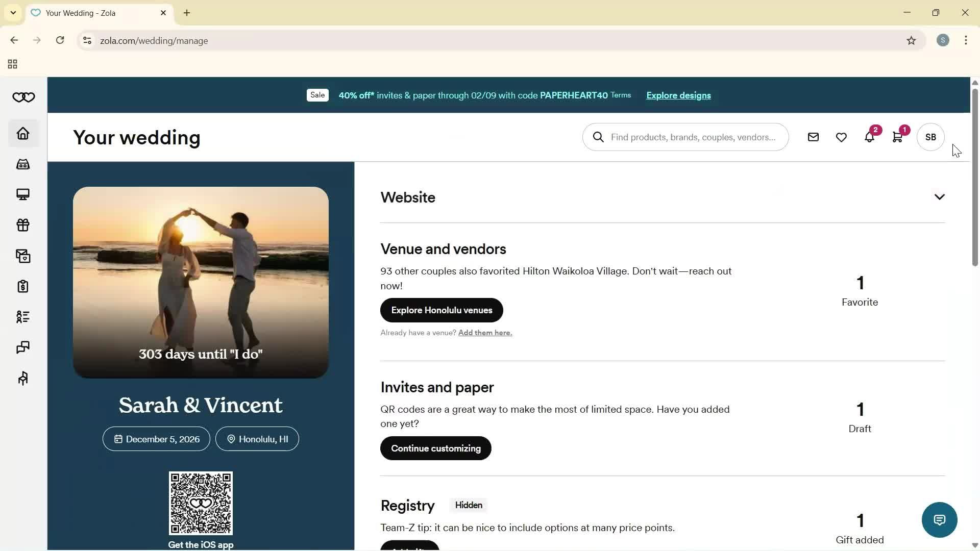The image size is (980, 551).
Task: Select the Venues icon in the sidebar
Action: coord(22,164)
